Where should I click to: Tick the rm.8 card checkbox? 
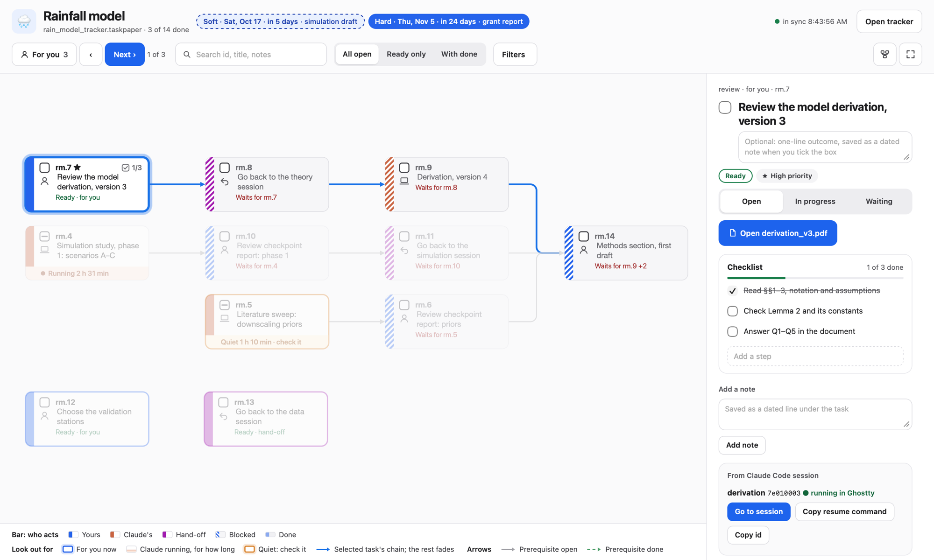click(225, 168)
